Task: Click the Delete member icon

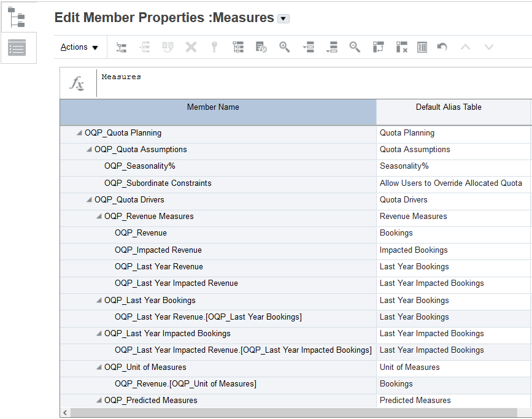Action: [191, 47]
